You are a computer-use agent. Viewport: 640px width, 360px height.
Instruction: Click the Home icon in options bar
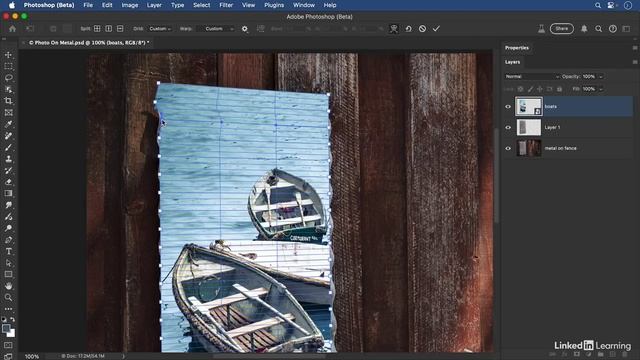12,29
